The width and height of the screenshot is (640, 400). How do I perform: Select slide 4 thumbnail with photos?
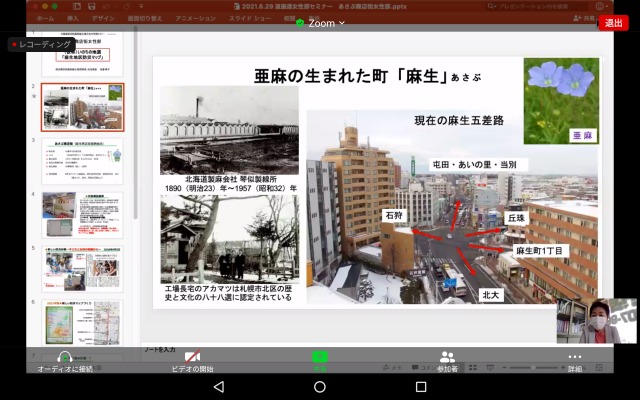[x=83, y=214]
